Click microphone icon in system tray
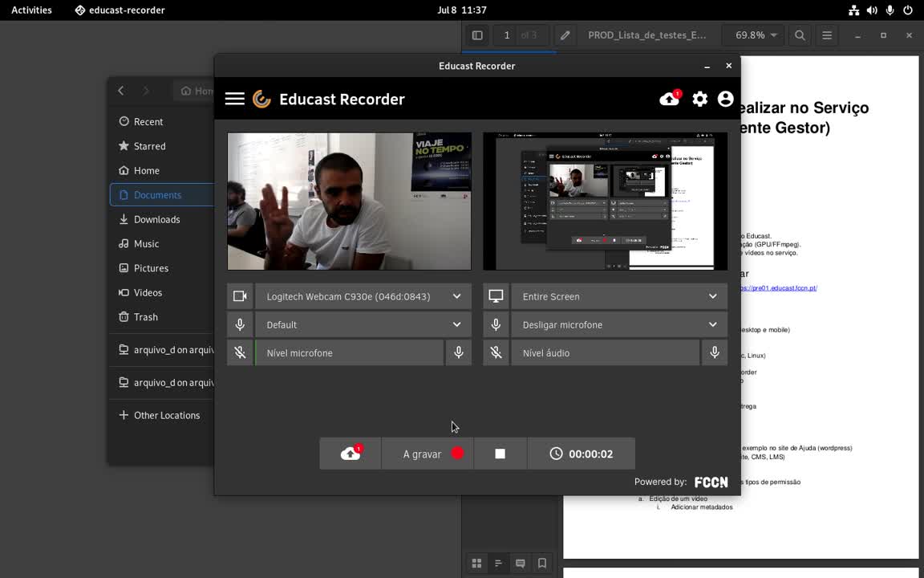Viewport: 924px width, 578px height. pos(890,10)
